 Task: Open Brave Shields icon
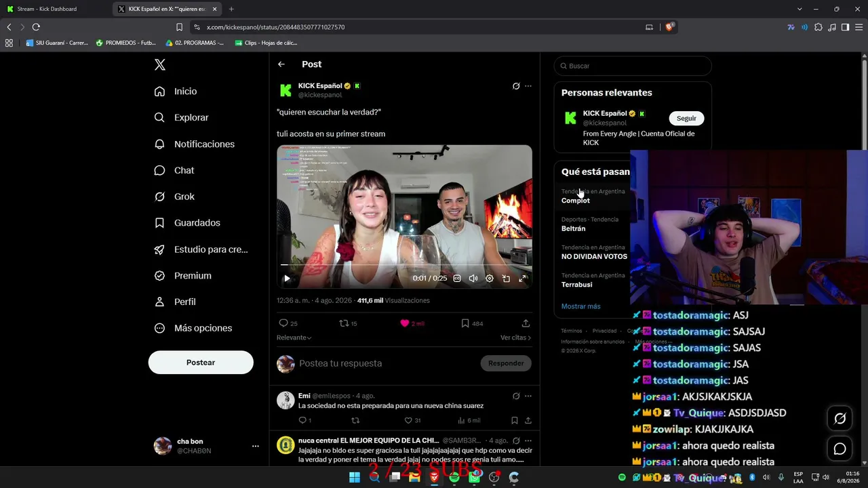[669, 27]
